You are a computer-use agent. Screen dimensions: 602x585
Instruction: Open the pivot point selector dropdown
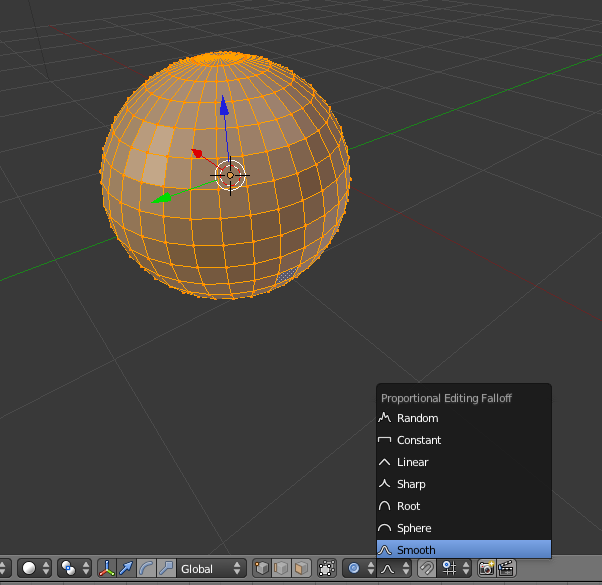click(x=74, y=569)
